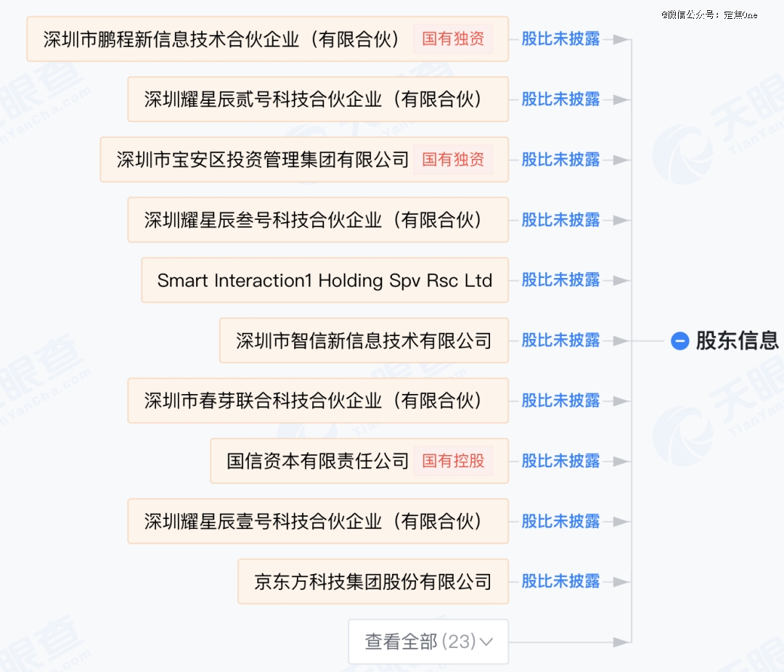The width and height of the screenshot is (784, 672).
Task: Open 深圳市春芽联合科技合伙企业 shareholder card
Action: 318,401
